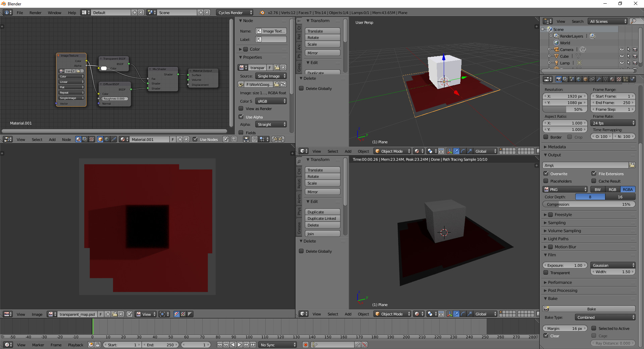Open the Help menu
Image resolution: width=644 pixels, height=349 pixels.
[x=72, y=13]
